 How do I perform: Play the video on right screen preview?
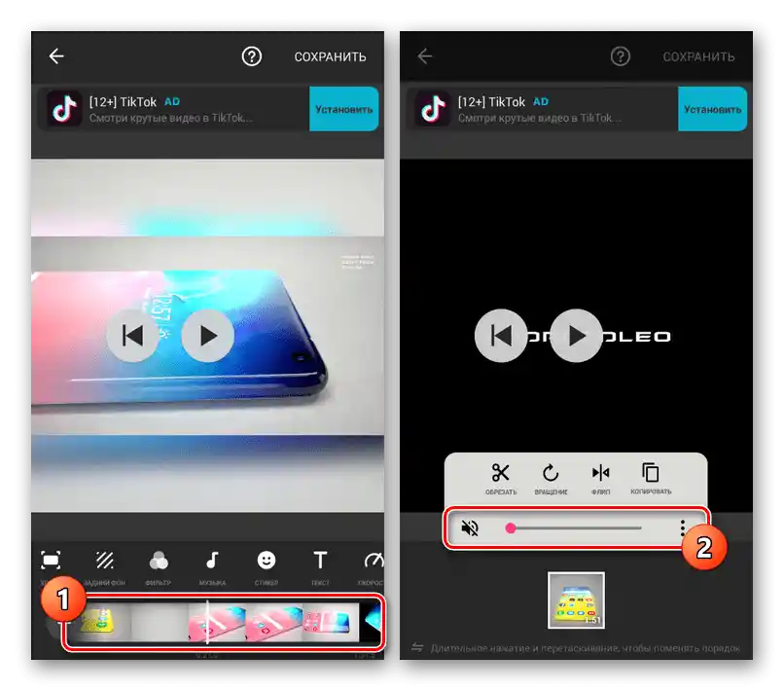(577, 335)
